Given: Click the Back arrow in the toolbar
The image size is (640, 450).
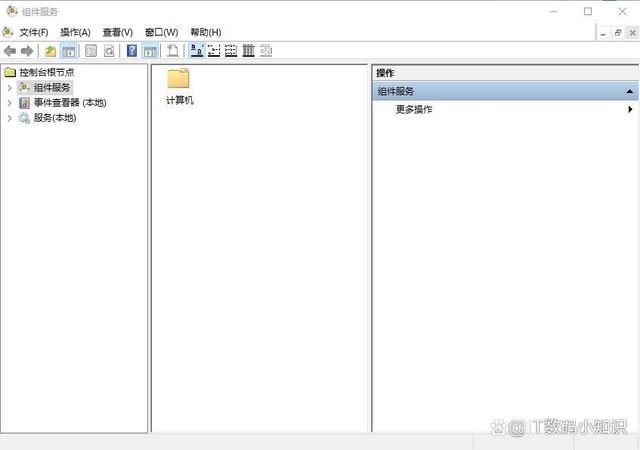Looking at the screenshot, I should tap(10, 51).
